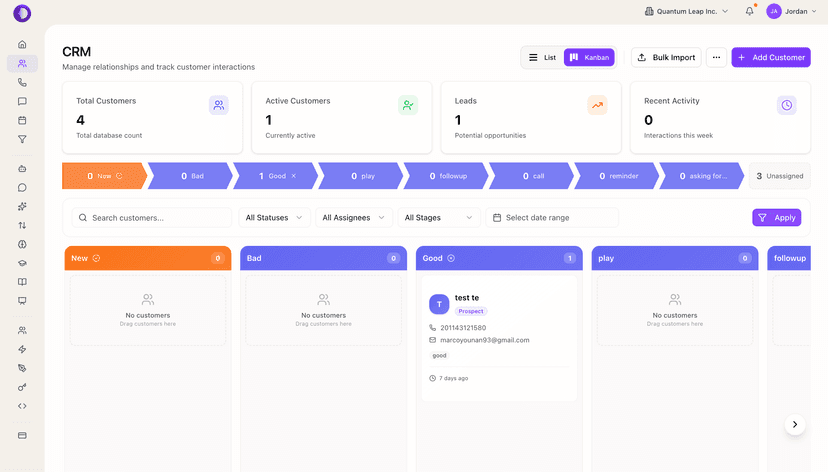Screen dimensions: 828x472
Task: Select the followup pipeline stage chevron
Action: coord(447,176)
